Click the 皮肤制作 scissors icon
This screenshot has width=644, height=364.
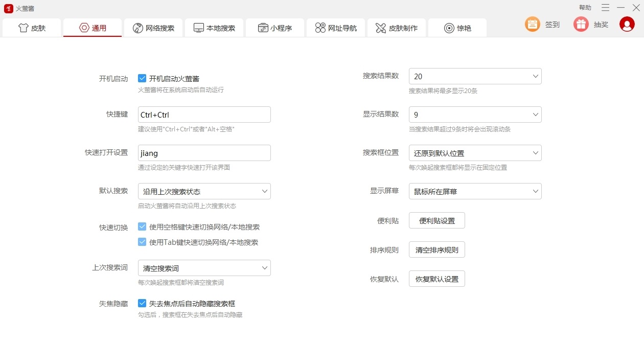[381, 28]
